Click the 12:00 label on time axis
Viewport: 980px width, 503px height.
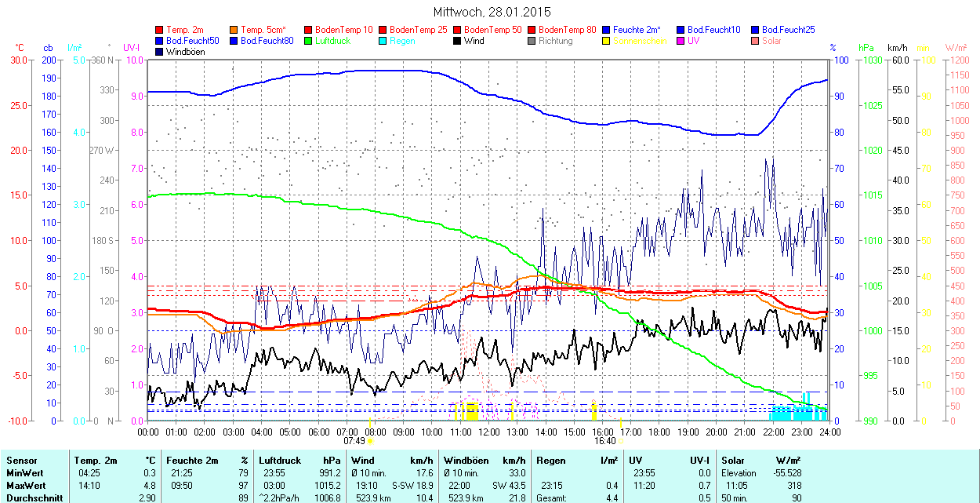pyautogui.click(x=488, y=432)
